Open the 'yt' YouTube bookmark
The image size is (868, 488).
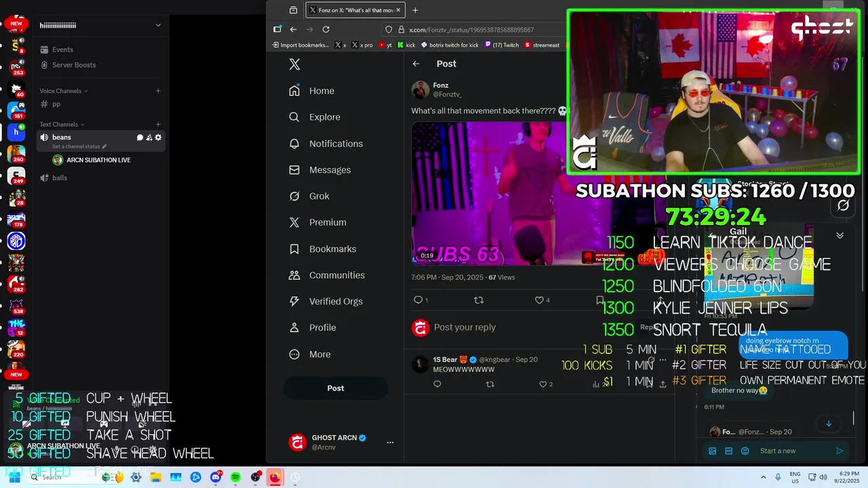click(385, 45)
